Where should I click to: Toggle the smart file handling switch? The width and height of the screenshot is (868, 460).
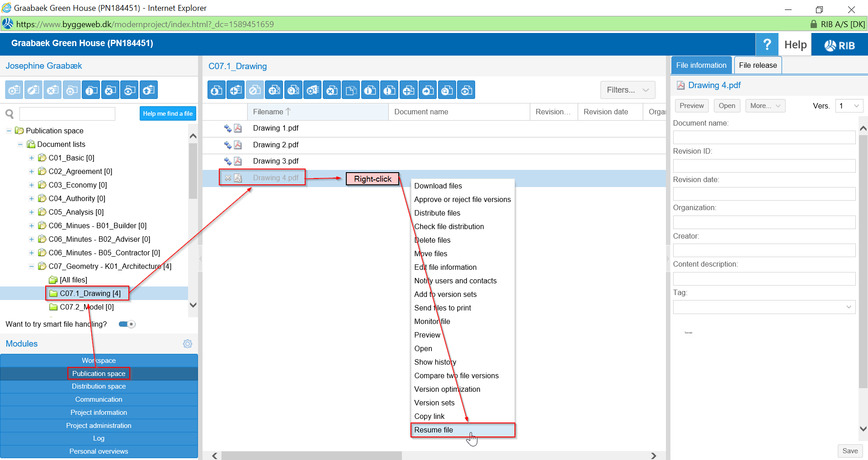(127, 324)
